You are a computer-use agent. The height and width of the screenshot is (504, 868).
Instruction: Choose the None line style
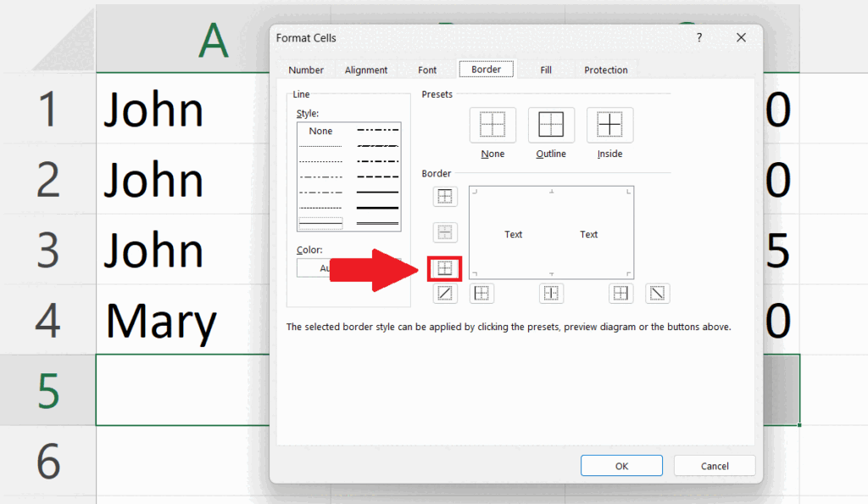320,132
